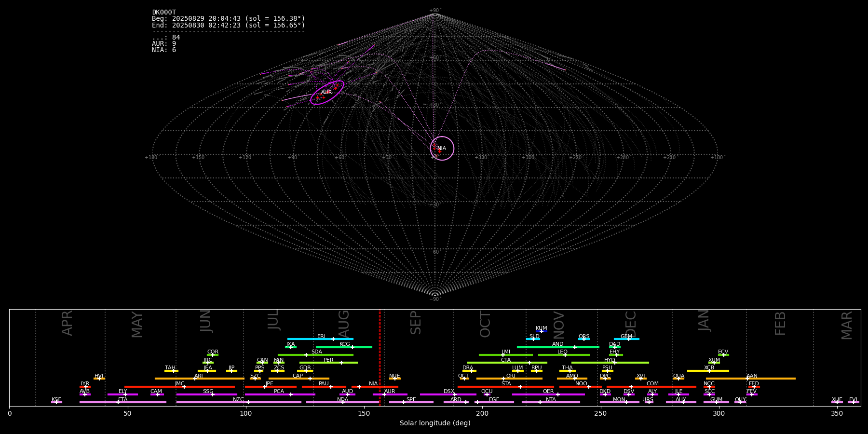Select the End: 20250830 02:42:23 line

pyautogui.click(x=229, y=25)
